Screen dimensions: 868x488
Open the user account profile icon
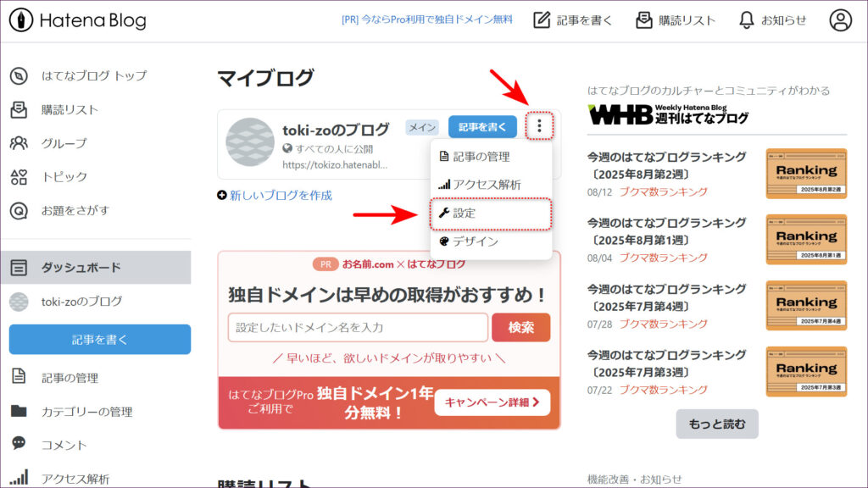coord(840,20)
